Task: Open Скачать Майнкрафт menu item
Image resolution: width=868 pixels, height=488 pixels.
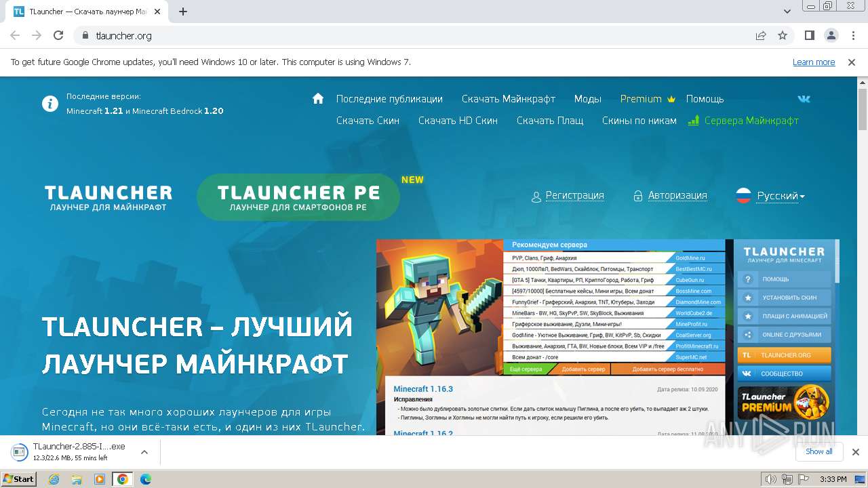Action: tap(509, 99)
